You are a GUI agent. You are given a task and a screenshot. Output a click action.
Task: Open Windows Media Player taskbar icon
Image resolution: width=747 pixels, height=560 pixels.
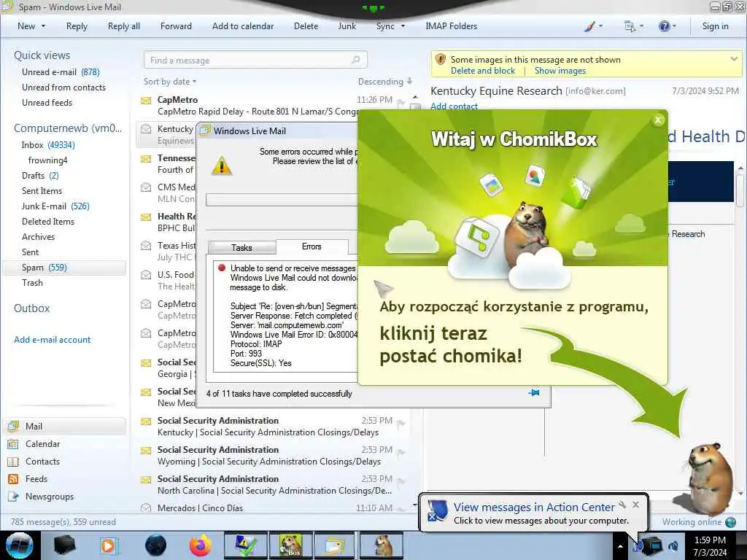tap(109, 545)
